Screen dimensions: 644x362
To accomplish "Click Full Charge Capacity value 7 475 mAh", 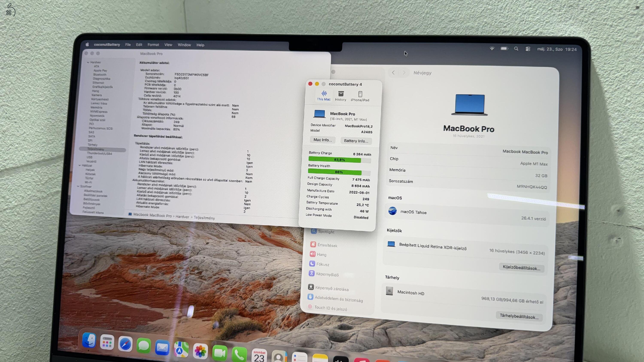I will pos(361,180).
